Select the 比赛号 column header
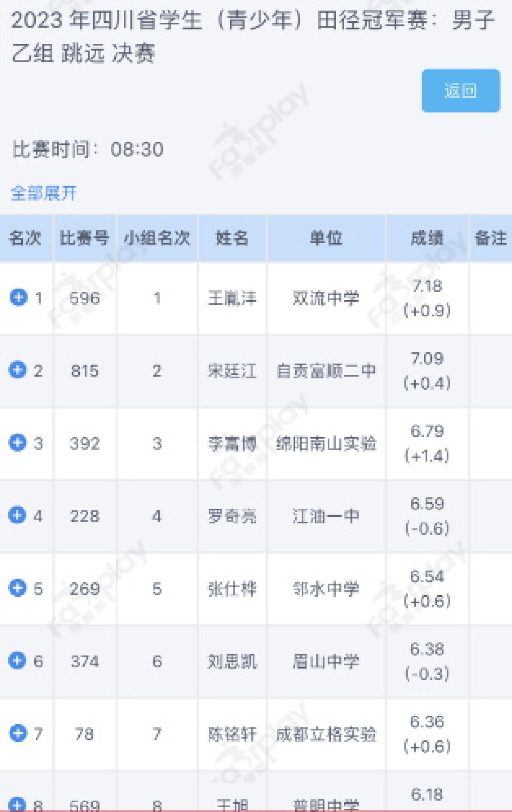512x812 pixels. (84, 238)
